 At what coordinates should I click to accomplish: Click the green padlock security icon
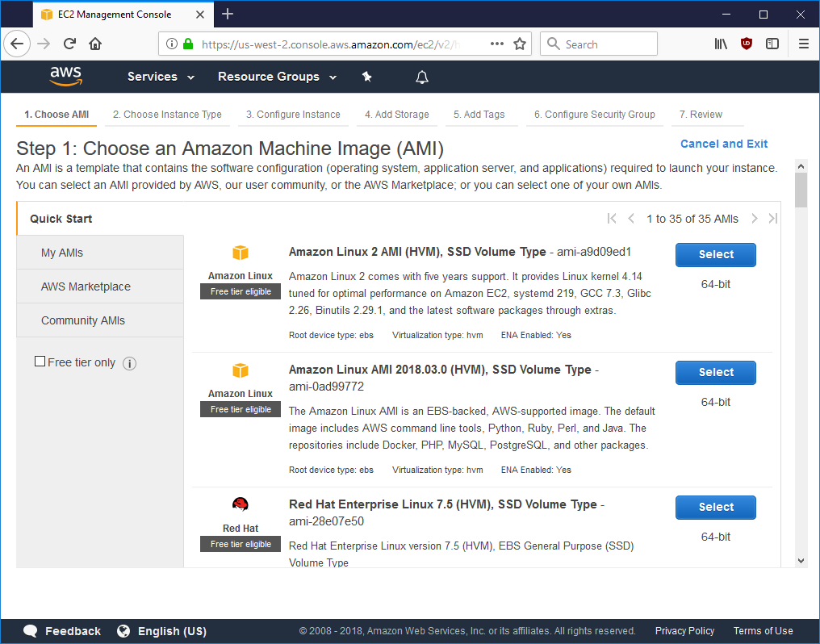(188, 44)
